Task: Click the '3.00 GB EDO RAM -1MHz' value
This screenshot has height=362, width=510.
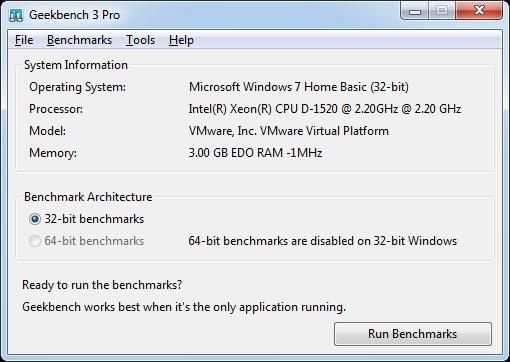Action: tap(255, 153)
